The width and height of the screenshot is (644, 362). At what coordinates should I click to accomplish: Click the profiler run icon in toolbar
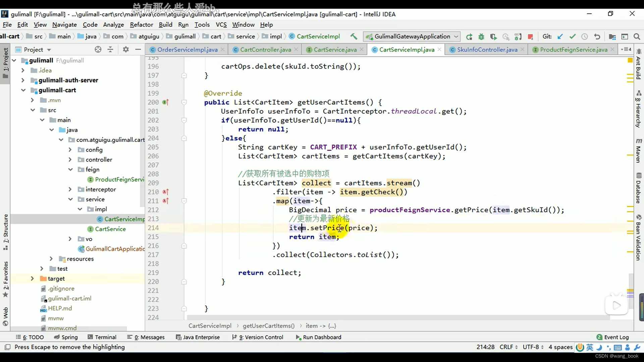point(506,37)
